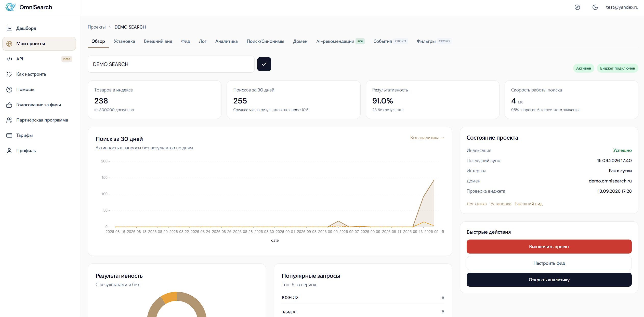Click the OmniSearch logo icon
Viewport: 644px width, 317px height.
click(x=10, y=7)
